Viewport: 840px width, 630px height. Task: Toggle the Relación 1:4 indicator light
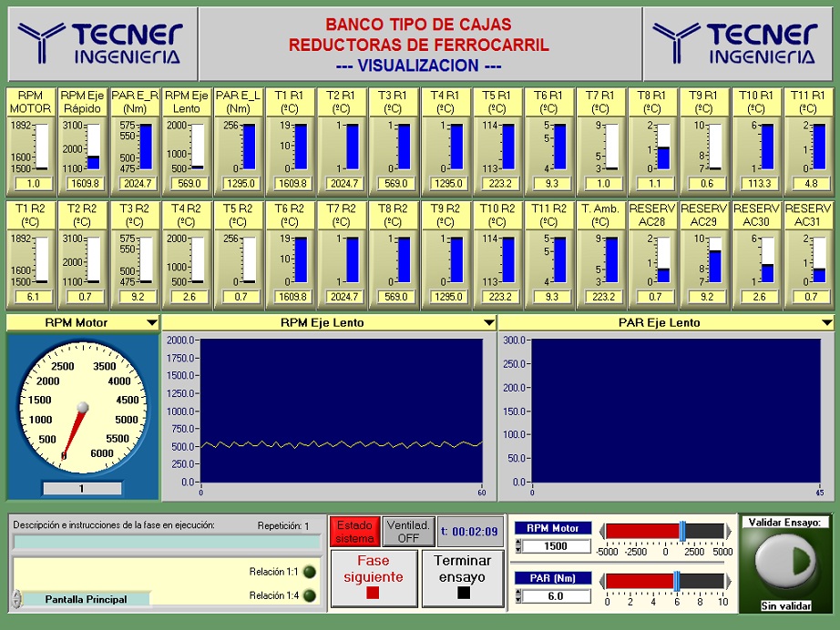pyautogui.click(x=309, y=595)
